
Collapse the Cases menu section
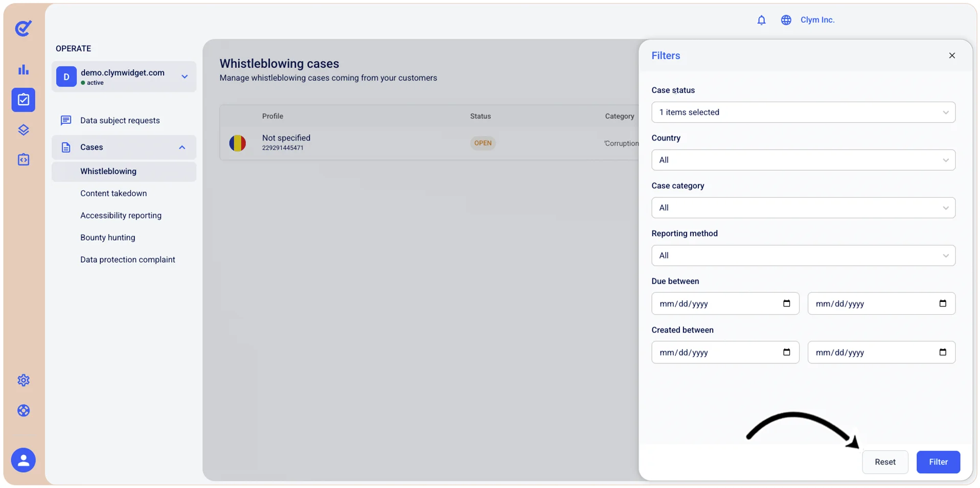pyautogui.click(x=181, y=147)
